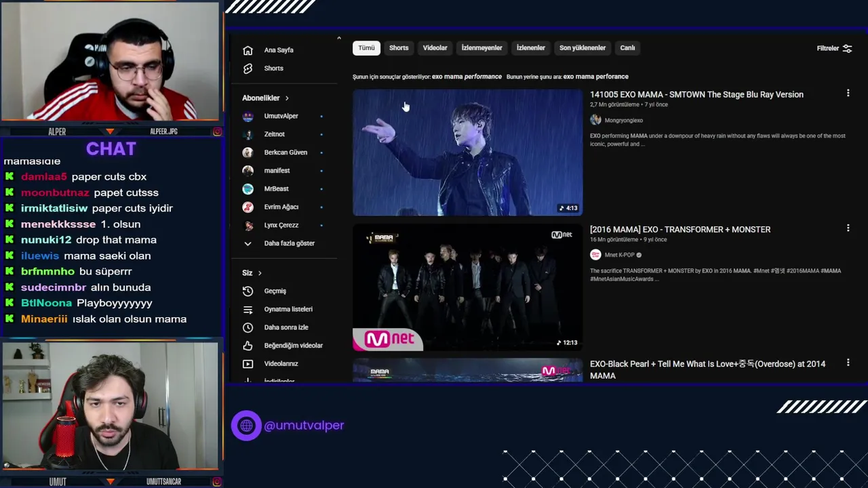Collapse sidebar using top arrow
The width and height of the screenshot is (868, 488).
pos(338,38)
